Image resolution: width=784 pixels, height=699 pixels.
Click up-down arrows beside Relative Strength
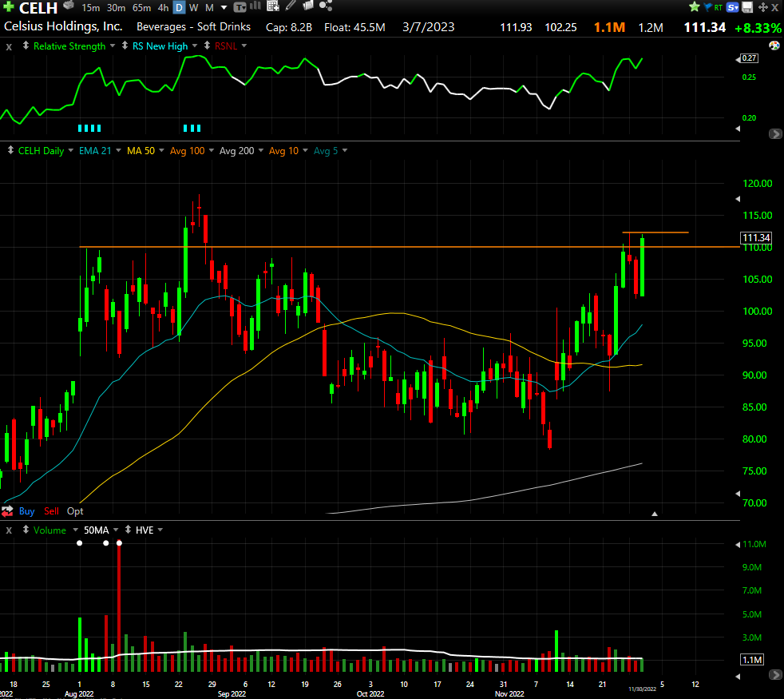coord(26,46)
